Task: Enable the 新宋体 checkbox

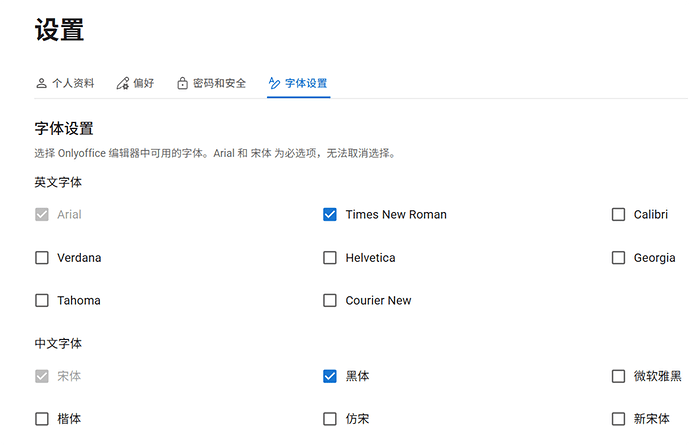Action: tap(618, 419)
